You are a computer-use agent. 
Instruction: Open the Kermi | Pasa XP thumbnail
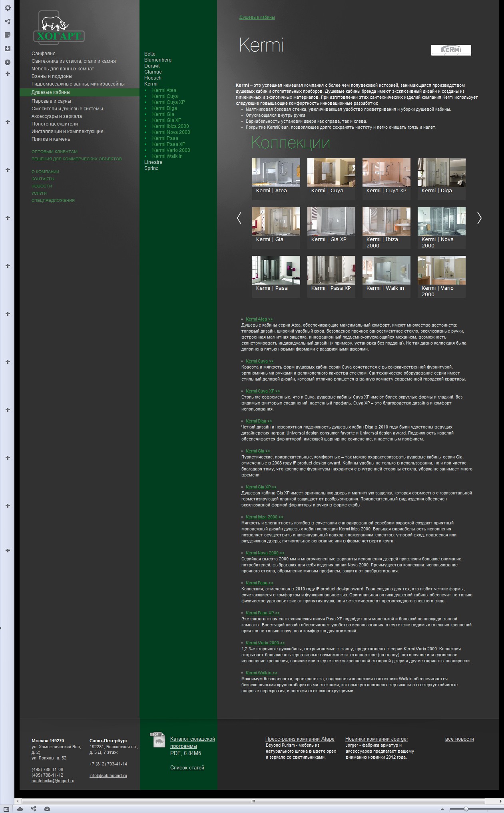pos(331,277)
